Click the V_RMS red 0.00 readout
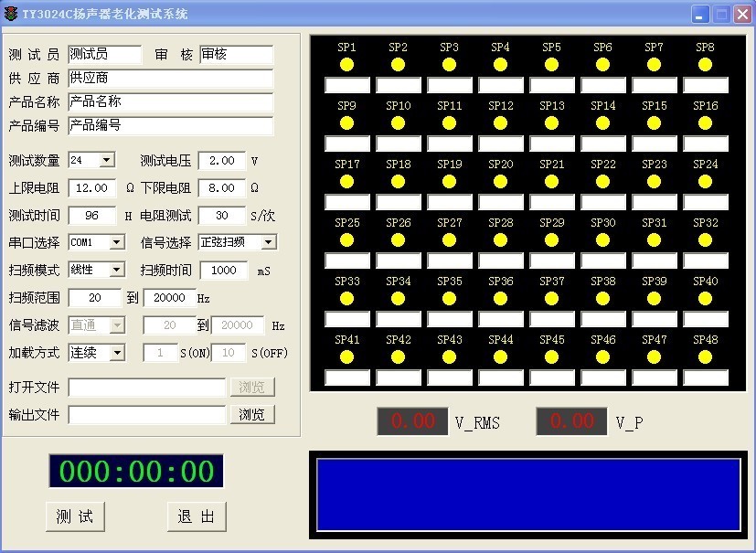Image resolution: width=756 pixels, height=553 pixels. coord(412,421)
